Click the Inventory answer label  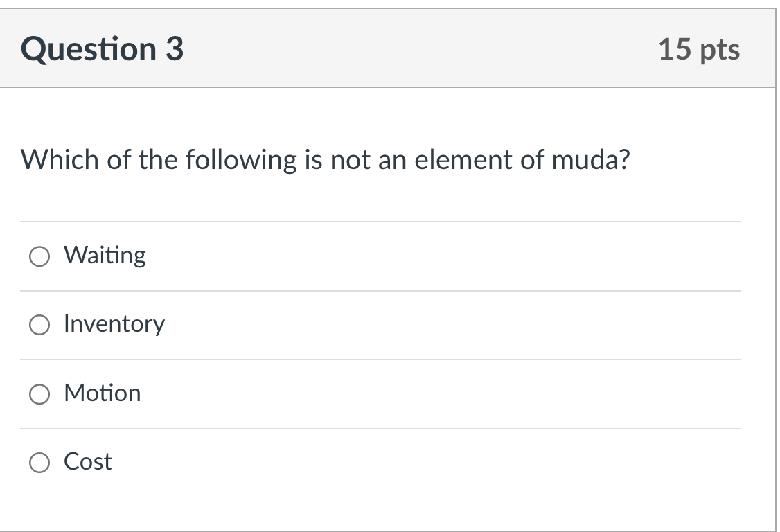tap(114, 324)
